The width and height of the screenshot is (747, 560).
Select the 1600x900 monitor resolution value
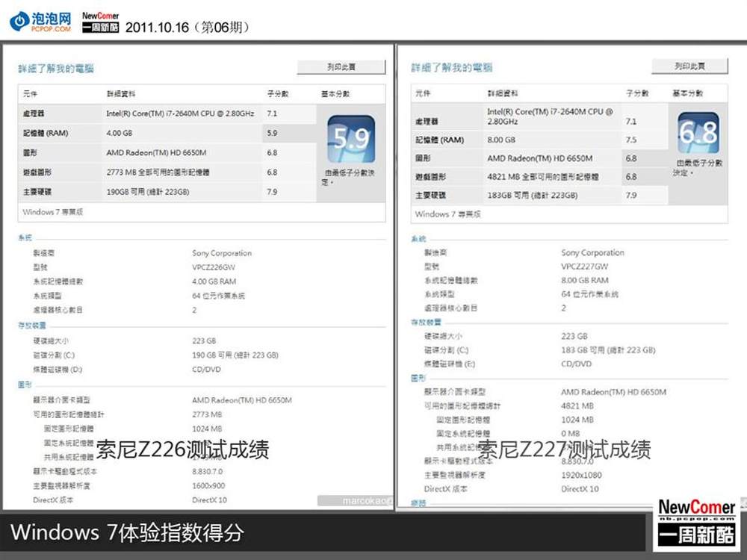pyautogui.click(x=208, y=486)
